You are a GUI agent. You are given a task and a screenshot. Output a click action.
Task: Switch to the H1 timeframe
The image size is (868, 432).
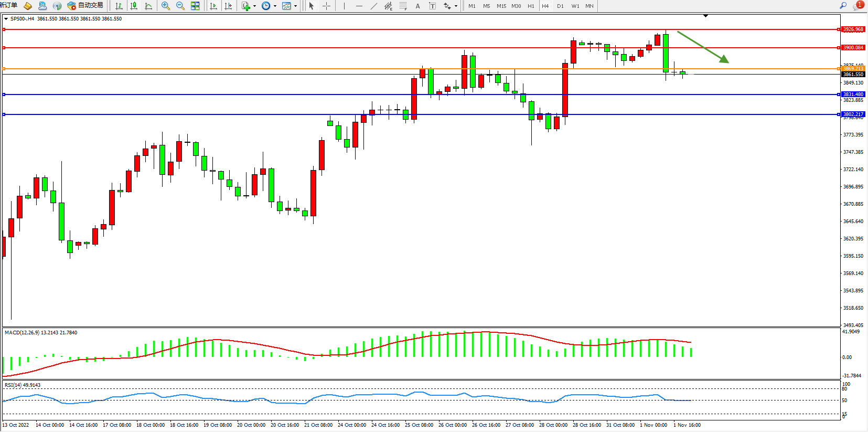pos(531,6)
